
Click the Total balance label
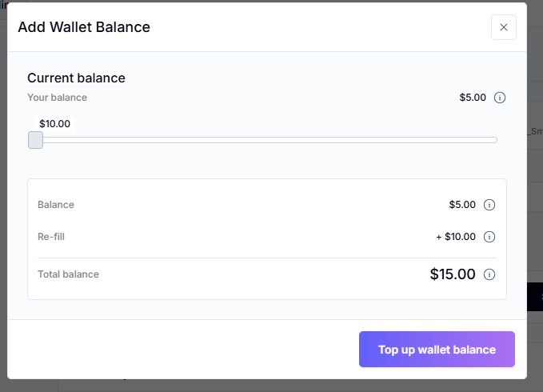pyautogui.click(x=68, y=274)
